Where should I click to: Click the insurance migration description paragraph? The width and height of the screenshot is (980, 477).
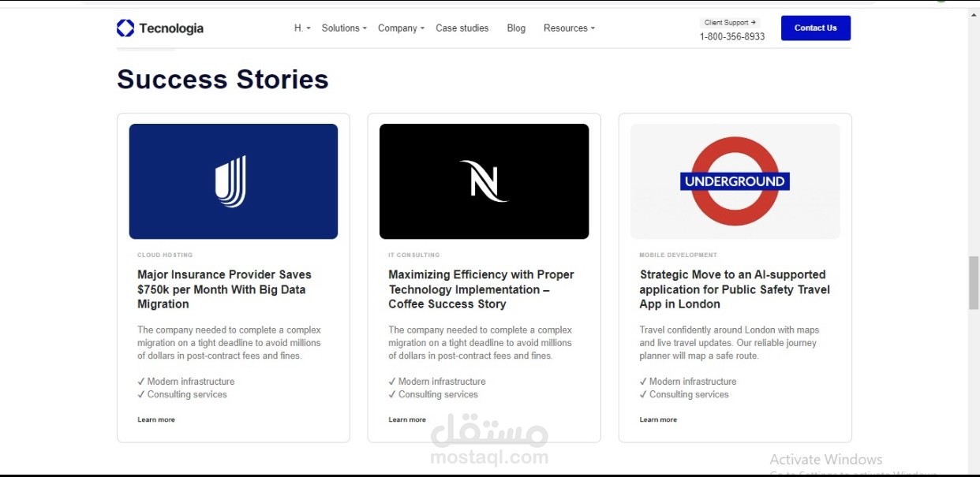(229, 343)
